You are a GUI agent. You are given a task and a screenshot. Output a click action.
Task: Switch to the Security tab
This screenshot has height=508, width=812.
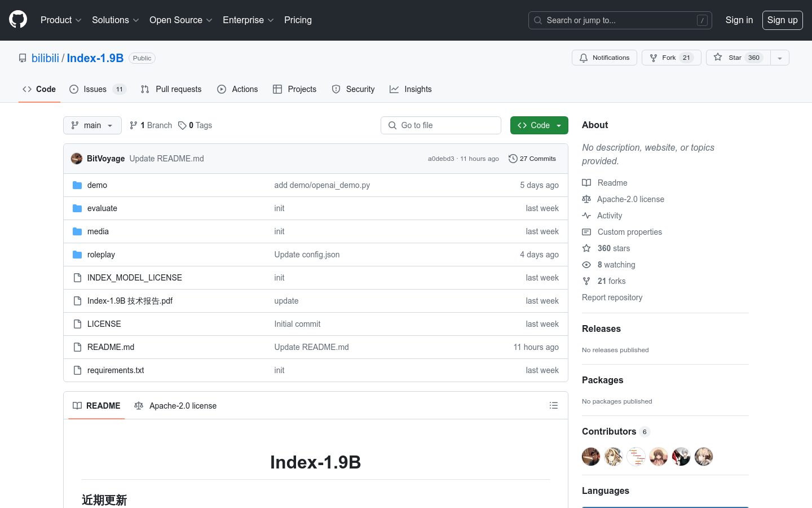tap(353, 89)
